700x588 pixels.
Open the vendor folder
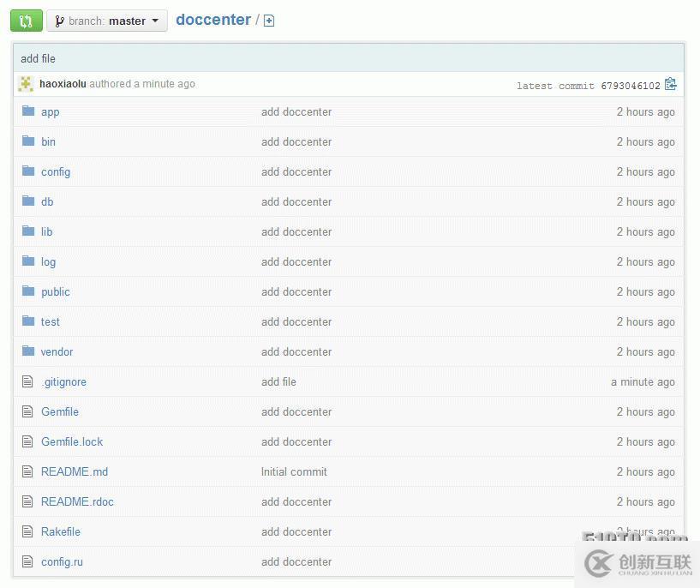(x=57, y=351)
